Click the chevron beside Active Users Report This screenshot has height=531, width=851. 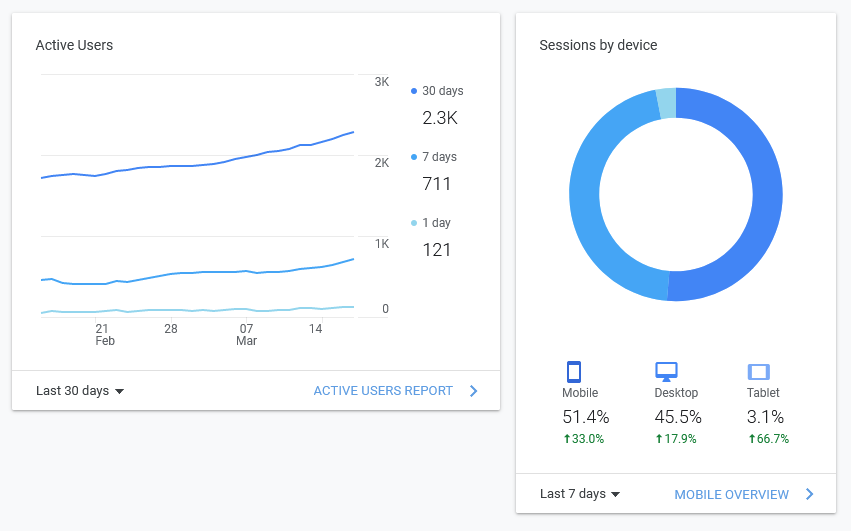[x=474, y=391]
